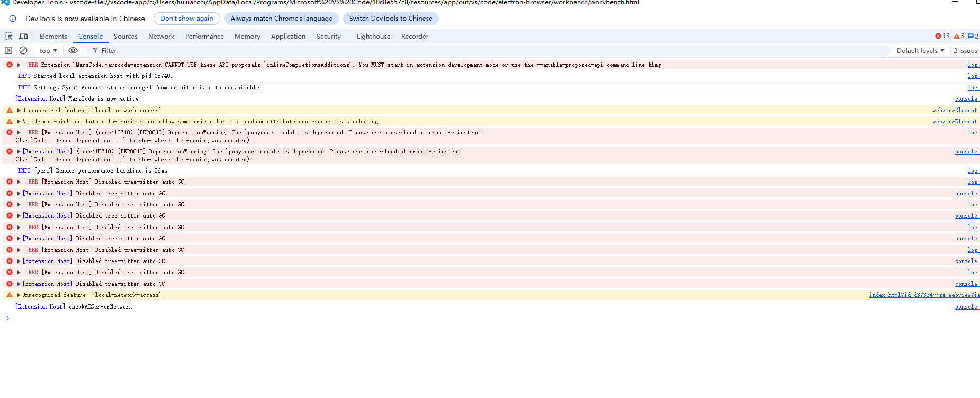The height and width of the screenshot is (398, 980).
Task: Click Switch DevTools to Chinese
Action: 391,19
